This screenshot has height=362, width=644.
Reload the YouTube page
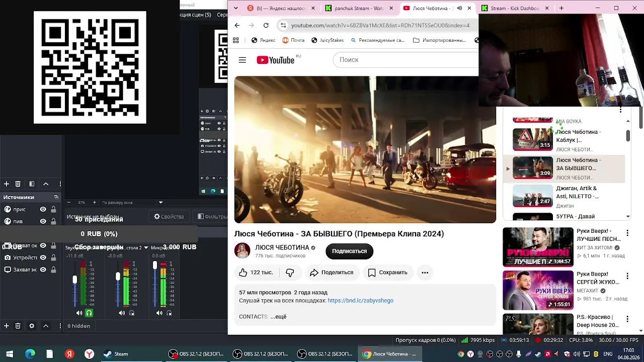(266, 25)
